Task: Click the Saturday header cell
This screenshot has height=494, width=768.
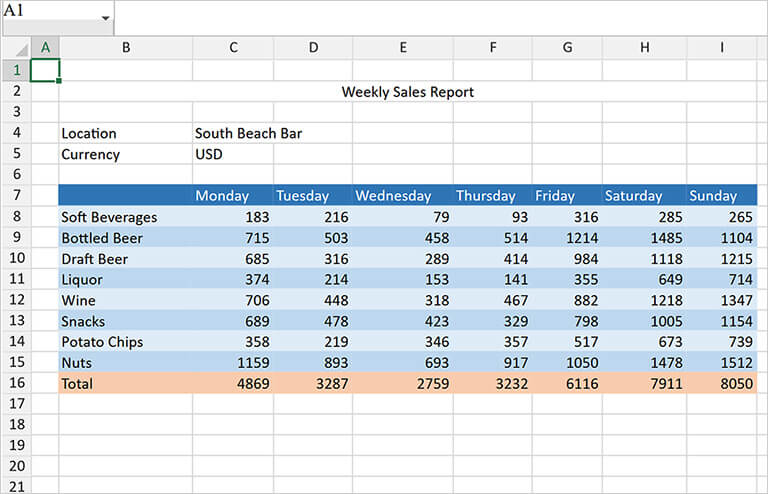Action: pos(643,196)
